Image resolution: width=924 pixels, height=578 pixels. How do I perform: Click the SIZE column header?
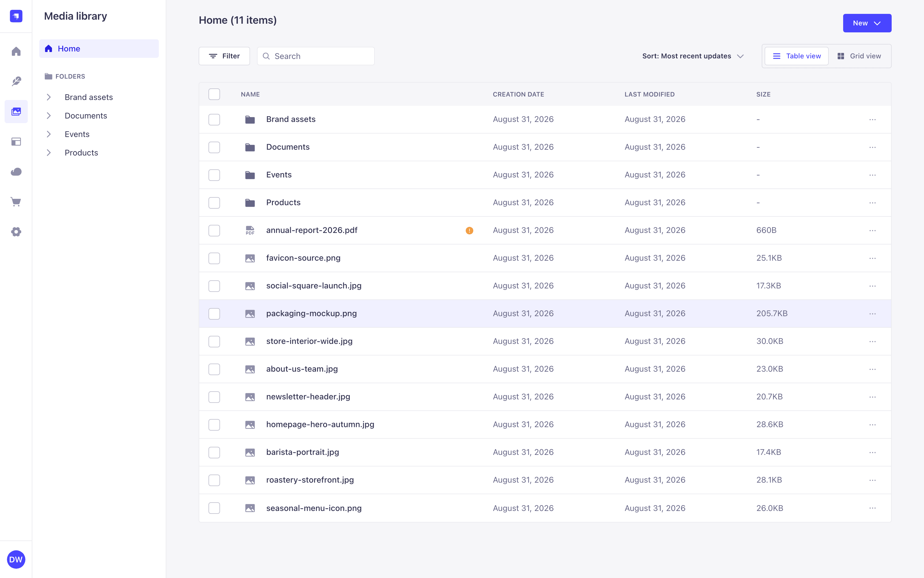[763, 95]
